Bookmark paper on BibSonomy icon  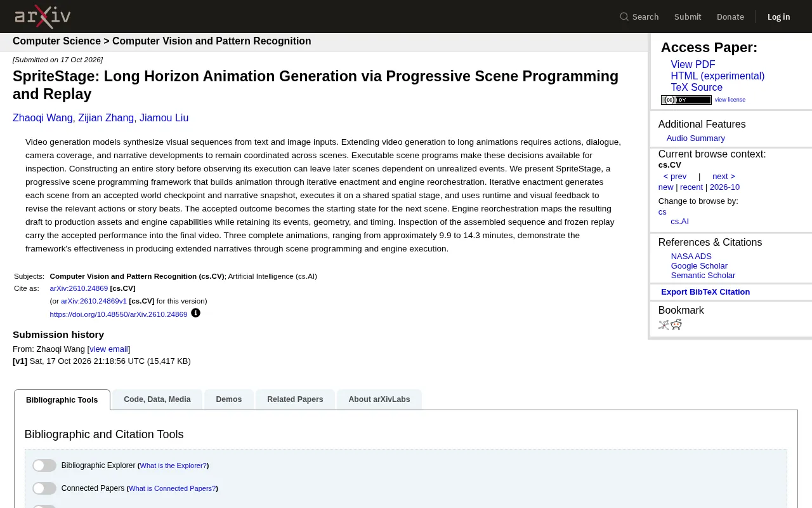click(664, 325)
